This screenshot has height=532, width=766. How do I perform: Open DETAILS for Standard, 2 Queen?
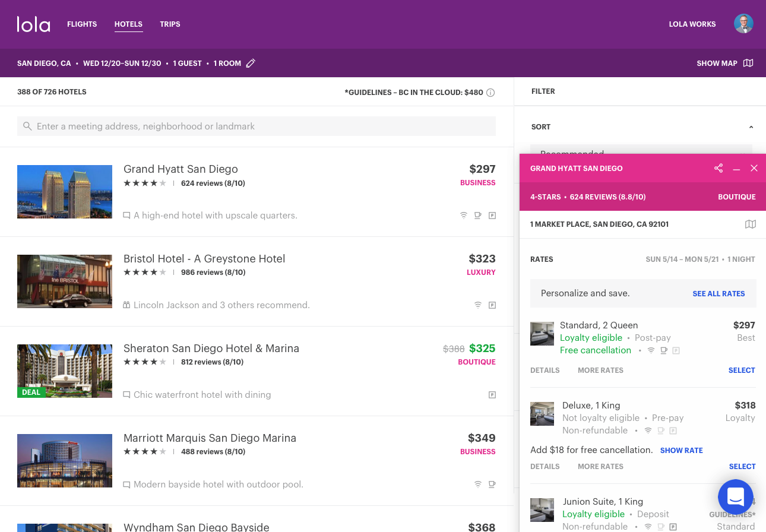pyautogui.click(x=545, y=370)
